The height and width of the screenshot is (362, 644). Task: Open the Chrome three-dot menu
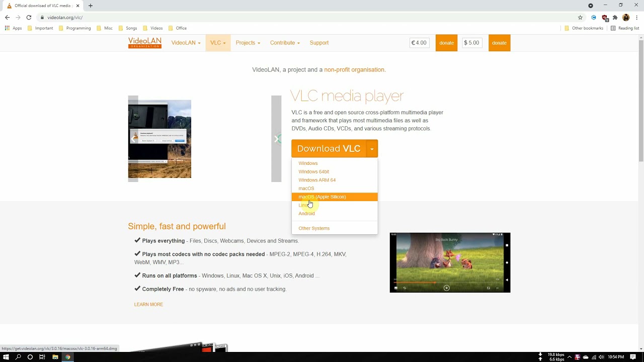tap(636, 17)
